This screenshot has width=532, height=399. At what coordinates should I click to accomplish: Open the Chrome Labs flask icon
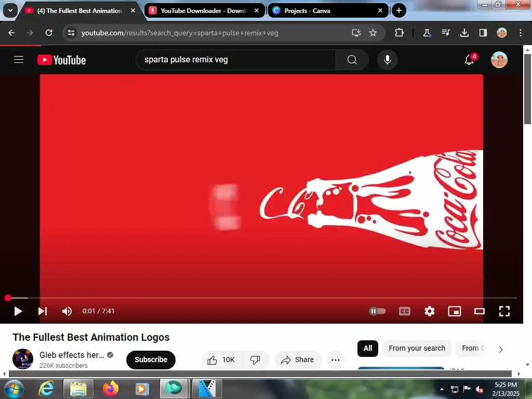pyautogui.click(x=427, y=33)
